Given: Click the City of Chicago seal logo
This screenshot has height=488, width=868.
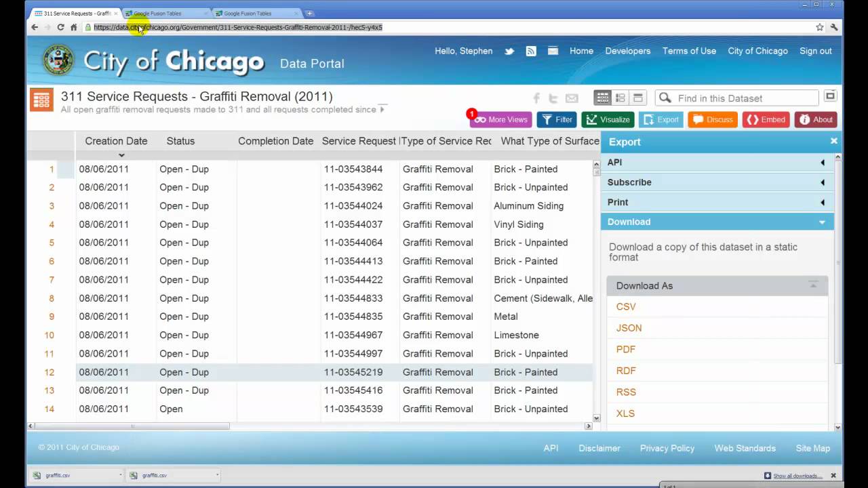Looking at the screenshot, I should click(x=58, y=60).
